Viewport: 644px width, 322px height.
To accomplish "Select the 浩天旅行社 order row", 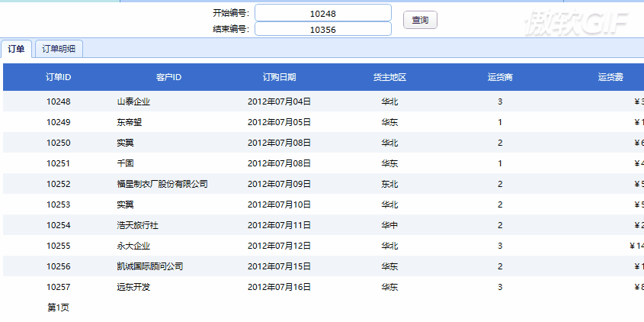I will coord(137,225).
